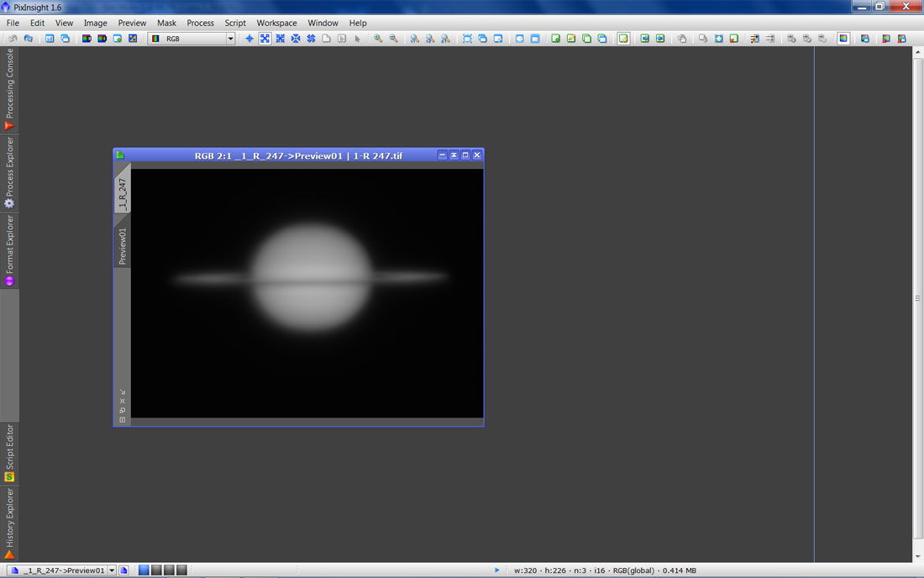
Task: Select the Readout mode crosshair tool
Action: click(249, 39)
